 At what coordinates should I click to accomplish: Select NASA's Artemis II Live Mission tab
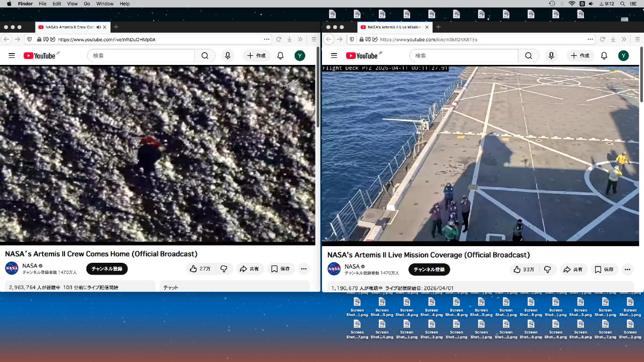click(394, 27)
